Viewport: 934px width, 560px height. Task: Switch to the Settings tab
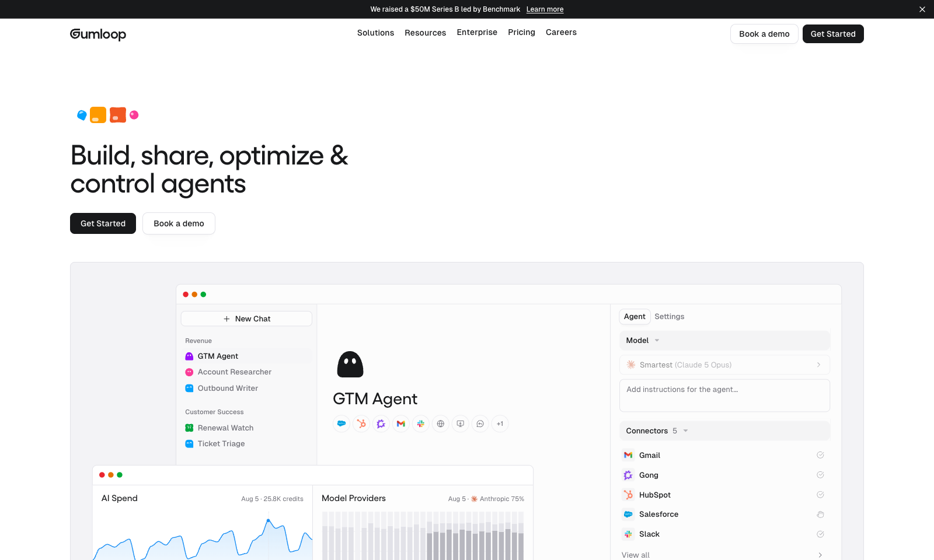point(669,316)
